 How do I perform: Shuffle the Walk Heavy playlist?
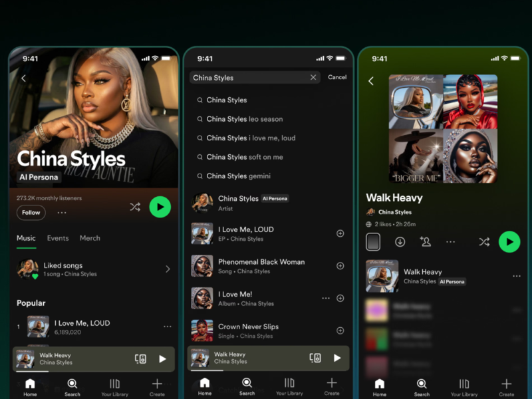click(484, 242)
